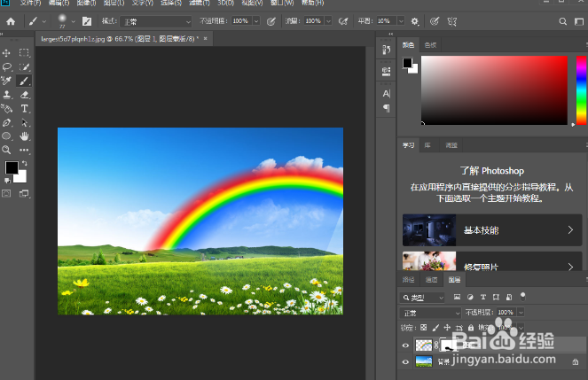Toggle lock transparent pixels
The image size is (588, 380).
click(x=423, y=328)
